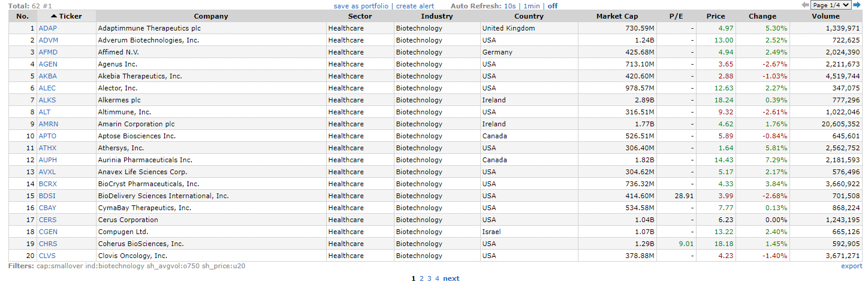This screenshot has width=868, height=285.
Task: Open the ALEC ticker link
Action: [47, 88]
